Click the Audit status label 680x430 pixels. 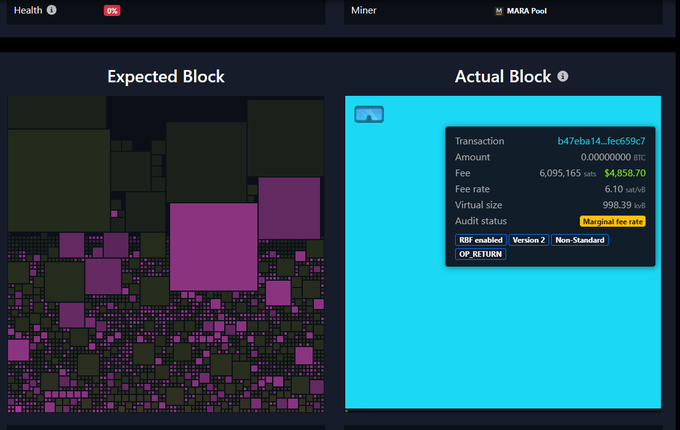click(x=481, y=221)
